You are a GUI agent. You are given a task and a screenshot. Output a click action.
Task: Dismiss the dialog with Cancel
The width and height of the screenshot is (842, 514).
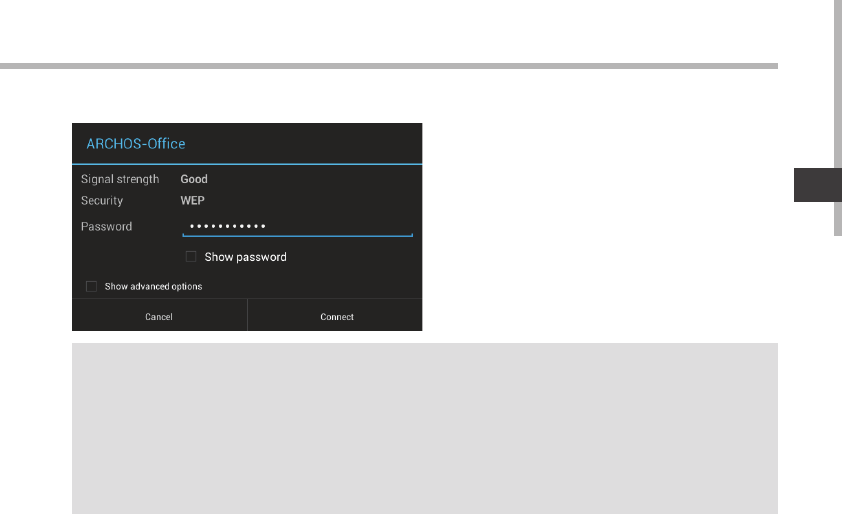[x=159, y=316]
